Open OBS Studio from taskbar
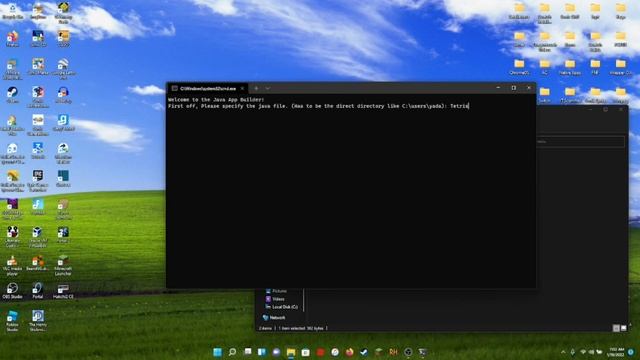Screen dimensions: 640x360 coord(408,352)
